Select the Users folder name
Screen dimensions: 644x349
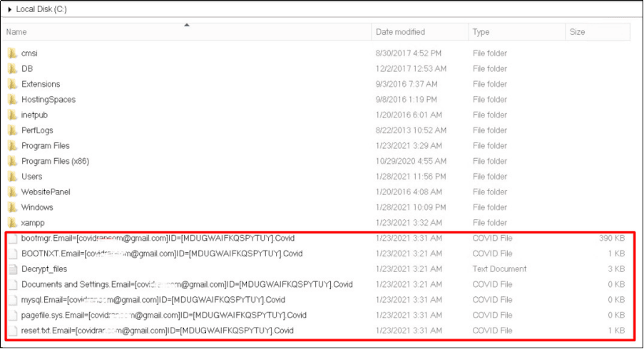pos(31,177)
